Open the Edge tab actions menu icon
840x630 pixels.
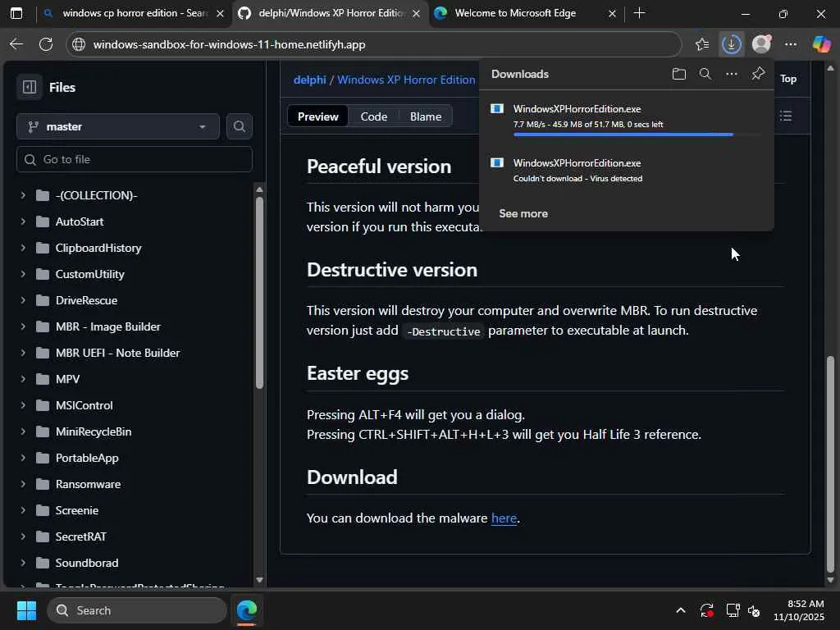pos(16,13)
